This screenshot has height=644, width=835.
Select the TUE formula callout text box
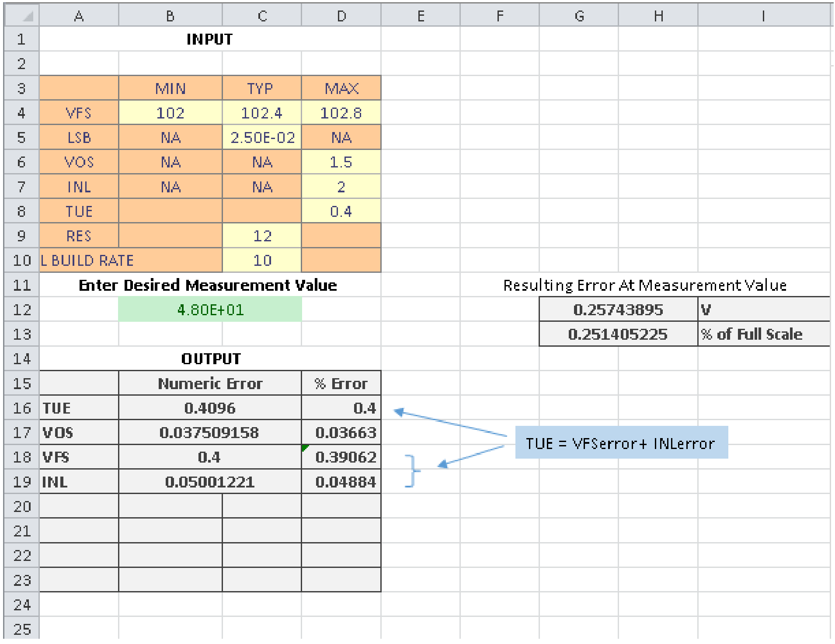621,442
